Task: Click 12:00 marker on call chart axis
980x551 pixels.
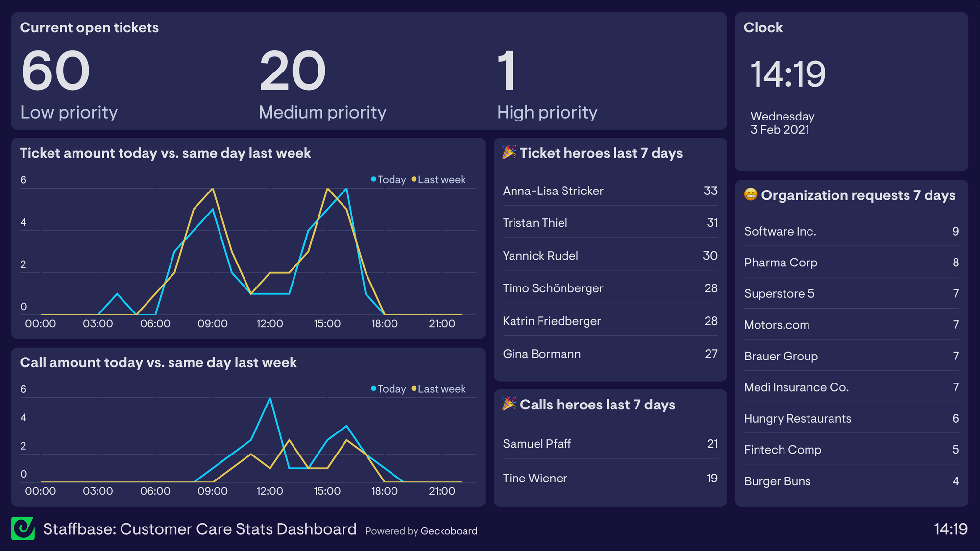Action: 269,491
